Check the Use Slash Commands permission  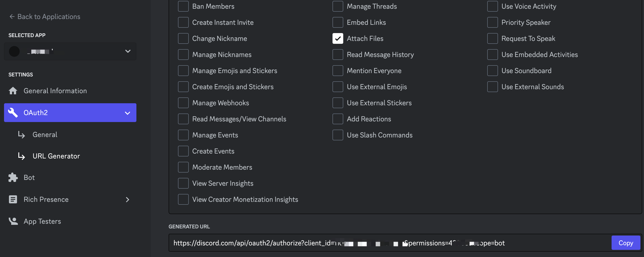[x=337, y=135]
